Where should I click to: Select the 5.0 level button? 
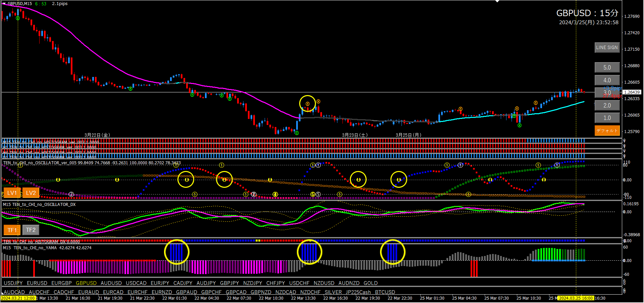pyautogui.click(x=607, y=67)
